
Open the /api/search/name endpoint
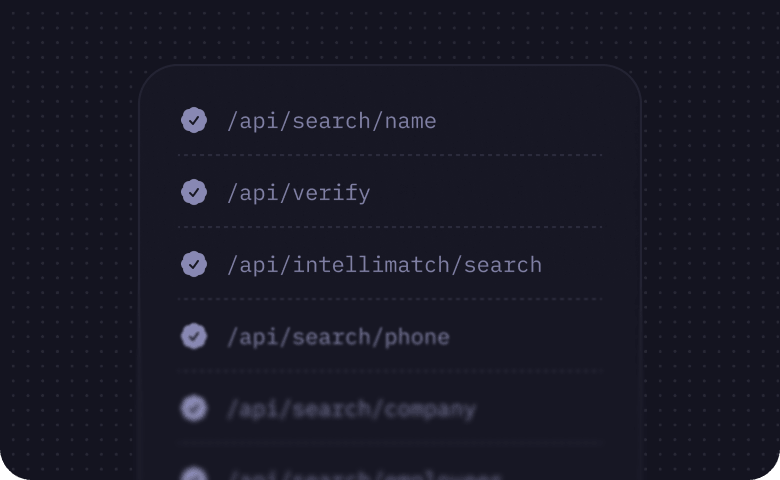[331, 121]
